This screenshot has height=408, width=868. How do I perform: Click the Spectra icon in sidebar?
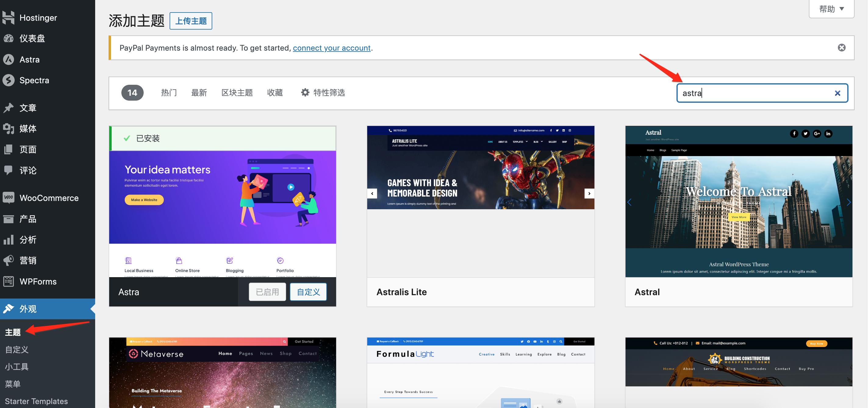tap(9, 80)
